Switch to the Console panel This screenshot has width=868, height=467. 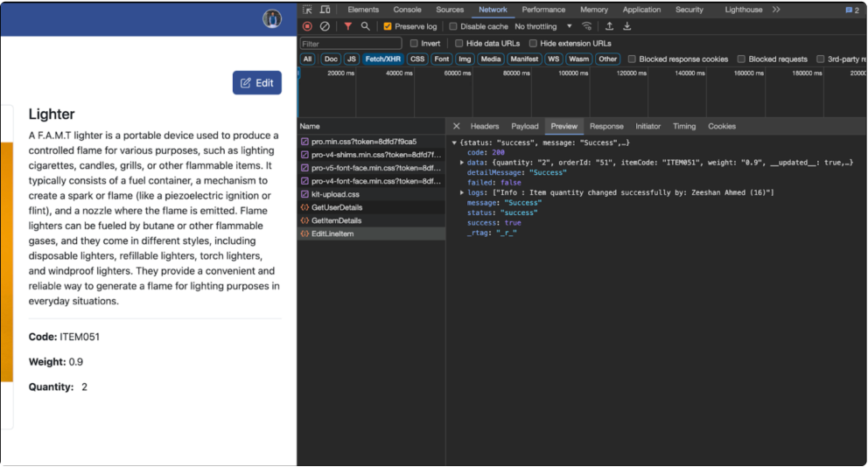408,10
